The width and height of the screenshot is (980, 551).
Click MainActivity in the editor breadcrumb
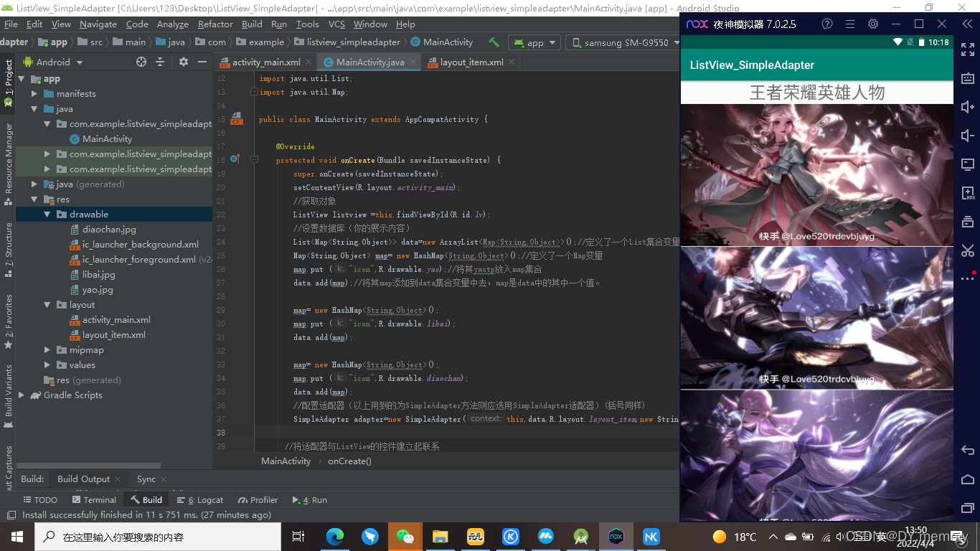[286, 461]
